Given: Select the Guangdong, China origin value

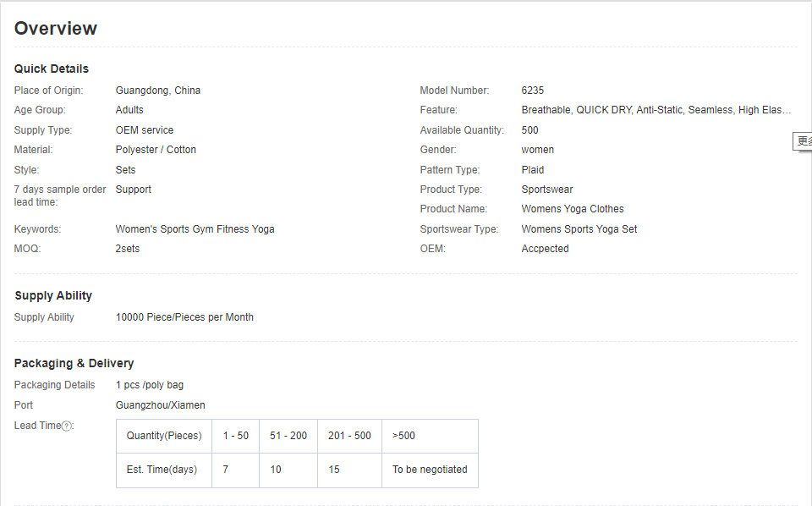Looking at the screenshot, I should click(158, 91).
